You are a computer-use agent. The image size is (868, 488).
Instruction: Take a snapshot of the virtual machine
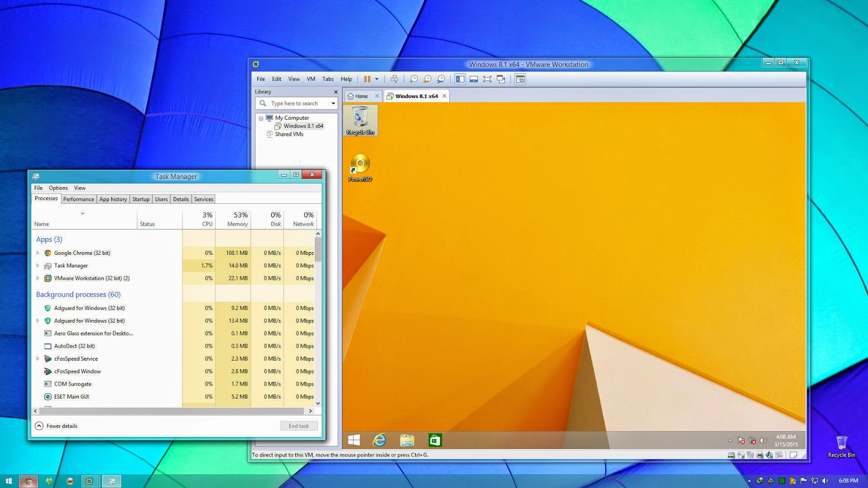pos(413,79)
